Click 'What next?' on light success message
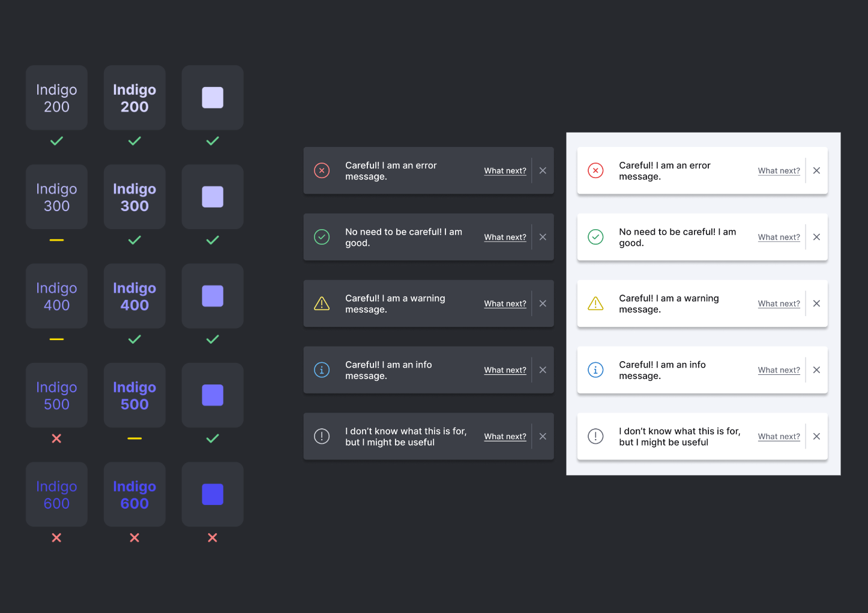The image size is (868, 613). pyautogui.click(x=779, y=238)
